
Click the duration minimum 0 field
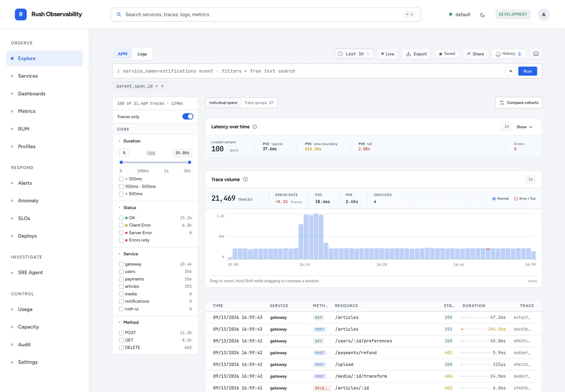coord(124,153)
